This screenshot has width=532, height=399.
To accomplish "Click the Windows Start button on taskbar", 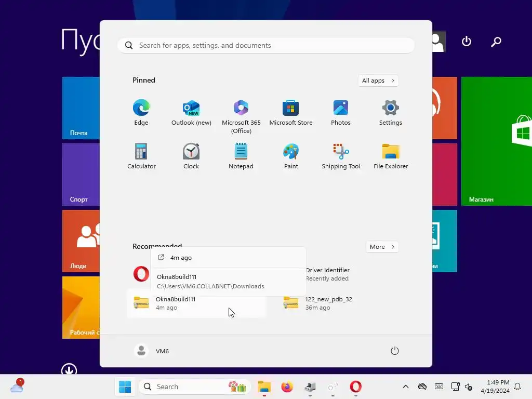I will (x=125, y=387).
